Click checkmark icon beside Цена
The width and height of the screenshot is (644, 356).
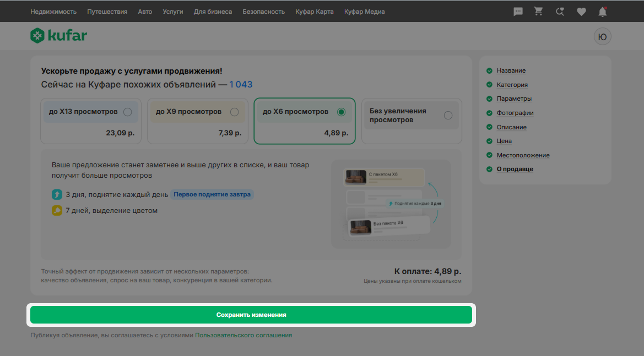point(489,141)
